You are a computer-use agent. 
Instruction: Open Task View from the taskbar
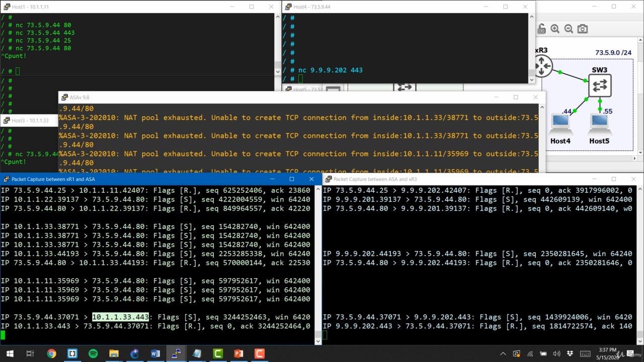pyautogui.click(x=30, y=353)
